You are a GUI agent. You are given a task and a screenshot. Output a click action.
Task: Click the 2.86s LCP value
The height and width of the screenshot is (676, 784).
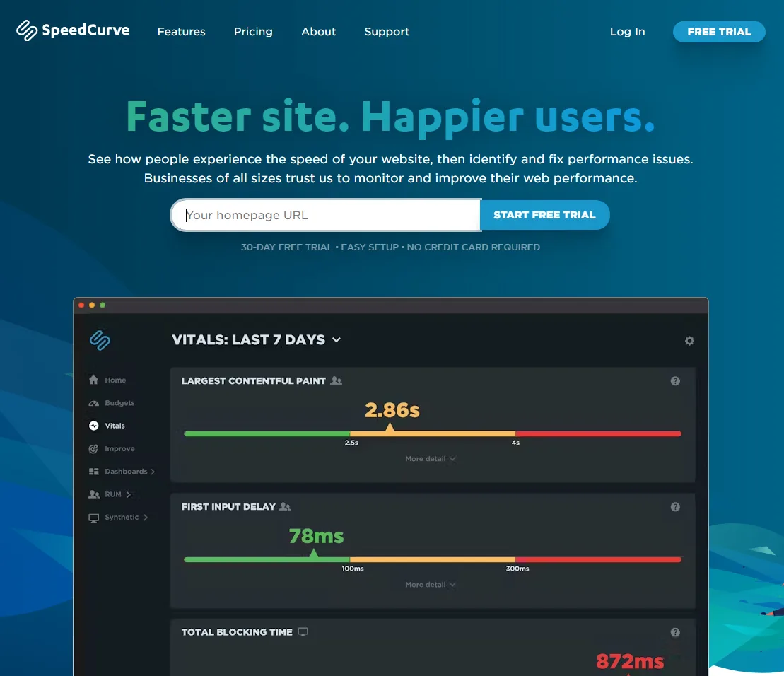(x=392, y=410)
